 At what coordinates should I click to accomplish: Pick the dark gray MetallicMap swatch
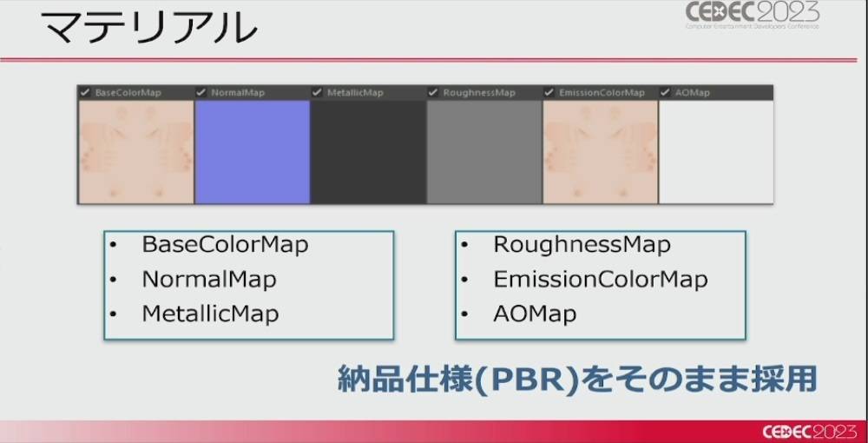coord(368,152)
